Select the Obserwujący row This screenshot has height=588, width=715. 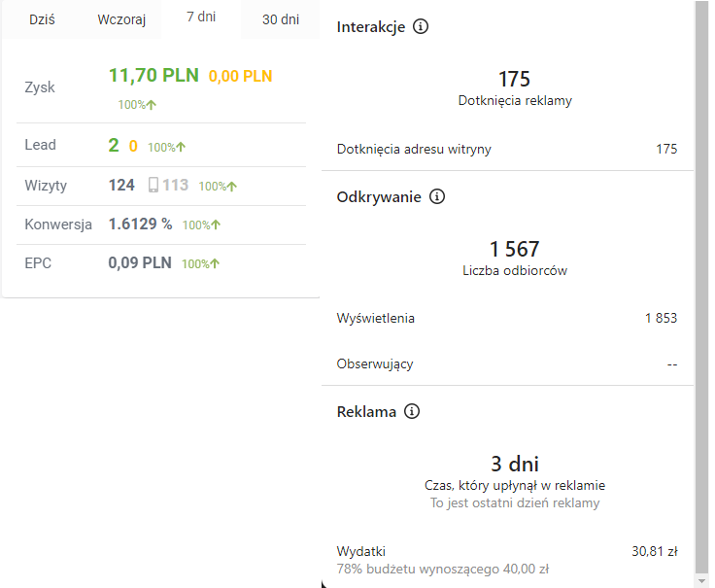pyautogui.click(x=507, y=363)
